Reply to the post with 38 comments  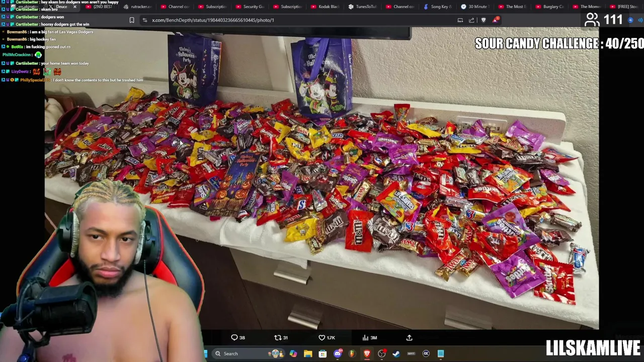238,337
